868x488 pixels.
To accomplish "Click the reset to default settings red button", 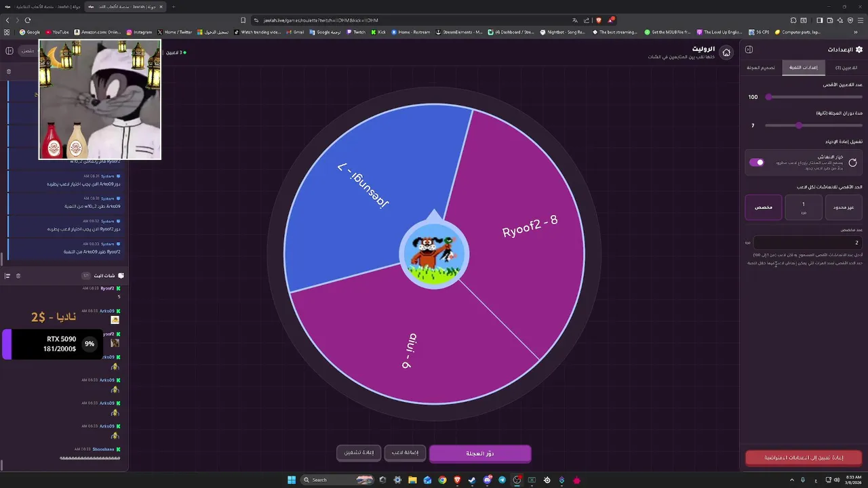I will tap(804, 458).
